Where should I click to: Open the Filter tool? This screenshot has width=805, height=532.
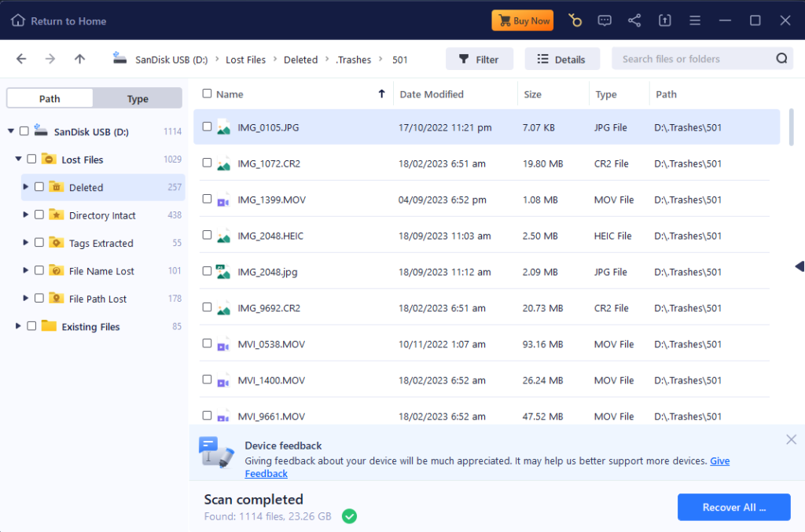480,58
